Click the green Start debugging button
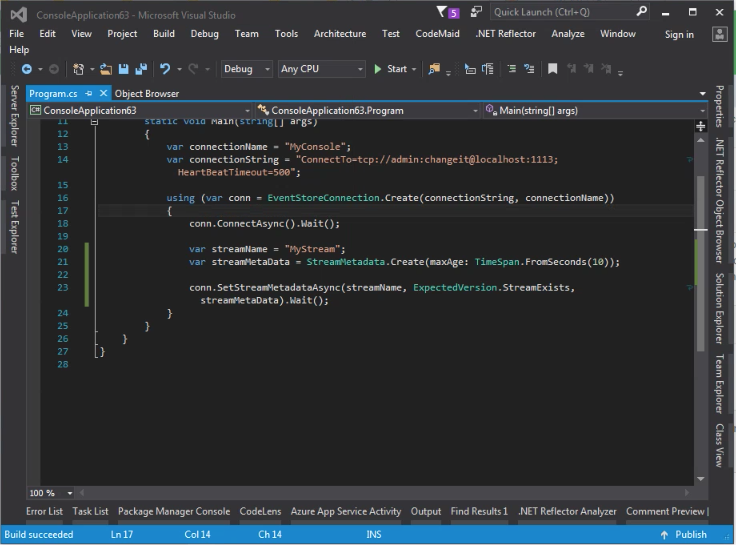The height and width of the screenshot is (545, 736). click(x=390, y=69)
